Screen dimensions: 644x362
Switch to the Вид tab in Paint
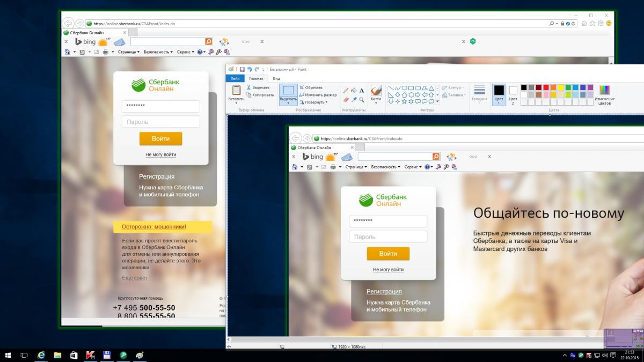point(276,78)
